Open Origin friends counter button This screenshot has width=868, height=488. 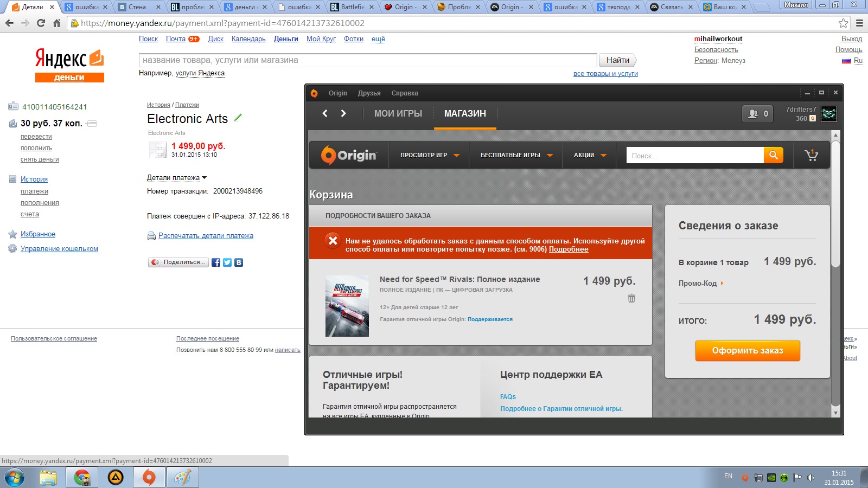tap(758, 114)
